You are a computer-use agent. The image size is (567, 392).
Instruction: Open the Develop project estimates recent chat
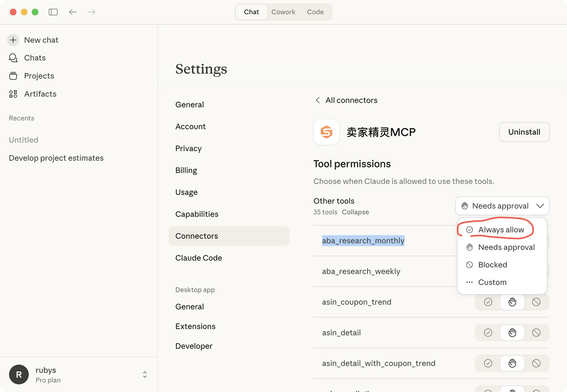click(56, 158)
